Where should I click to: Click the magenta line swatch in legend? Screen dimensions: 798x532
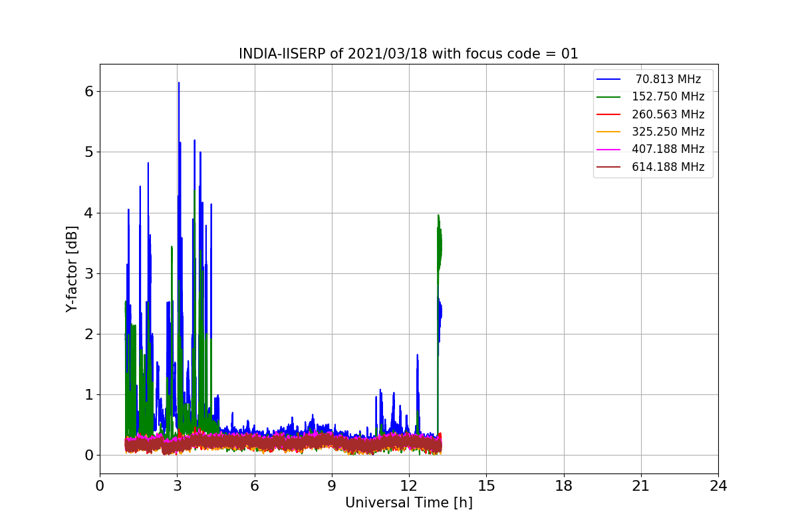pos(609,150)
